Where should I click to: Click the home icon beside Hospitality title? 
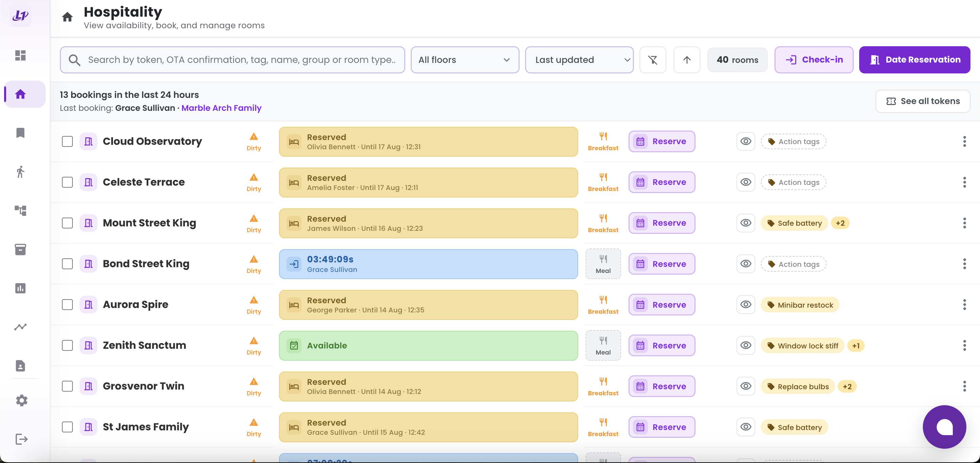67,17
